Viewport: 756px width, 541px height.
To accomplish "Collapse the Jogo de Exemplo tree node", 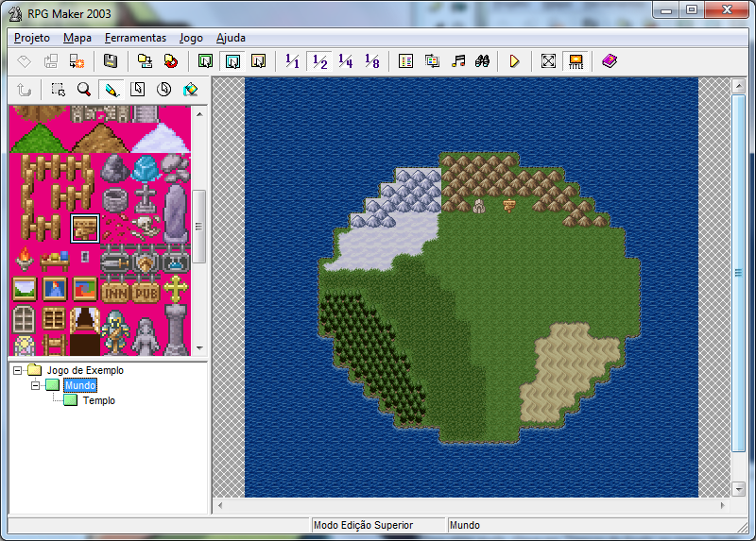I will tap(18, 370).
